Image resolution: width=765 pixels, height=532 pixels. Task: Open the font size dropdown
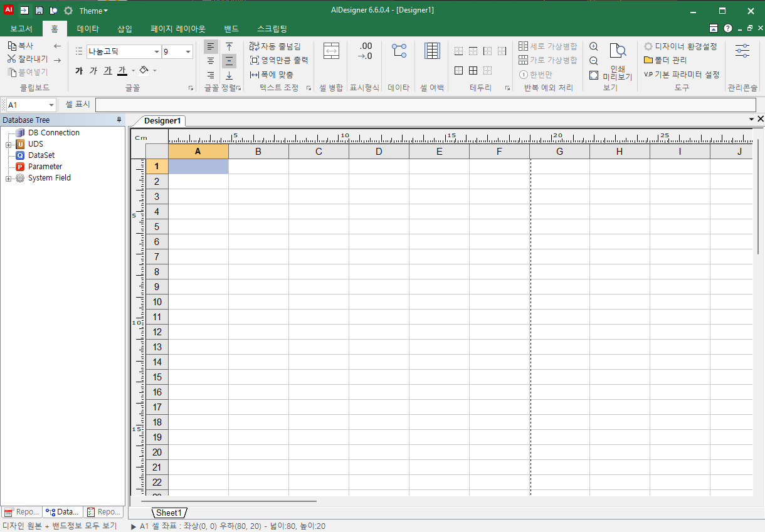coord(188,51)
